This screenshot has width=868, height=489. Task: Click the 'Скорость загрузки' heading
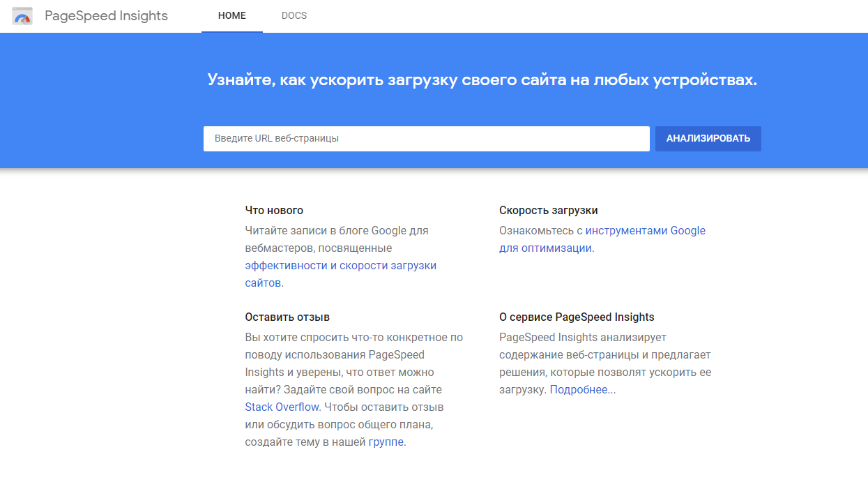tap(549, 211)
